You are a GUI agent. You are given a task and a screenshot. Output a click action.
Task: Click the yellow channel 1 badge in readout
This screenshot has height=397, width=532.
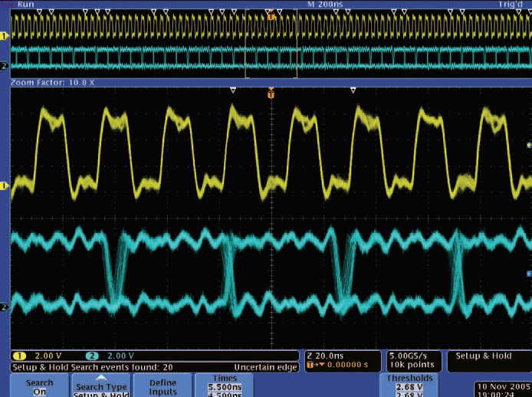[16, 356]
